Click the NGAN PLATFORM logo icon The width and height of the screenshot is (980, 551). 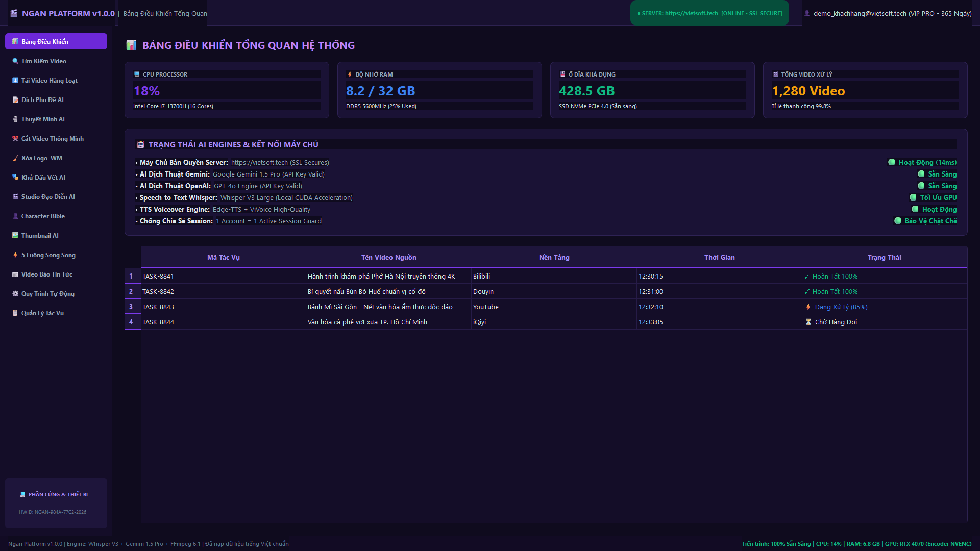(x=14, y=13)
